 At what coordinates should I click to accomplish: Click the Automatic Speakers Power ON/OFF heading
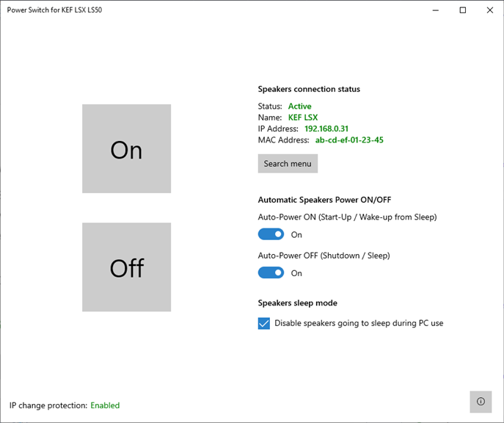coord(326,200)
